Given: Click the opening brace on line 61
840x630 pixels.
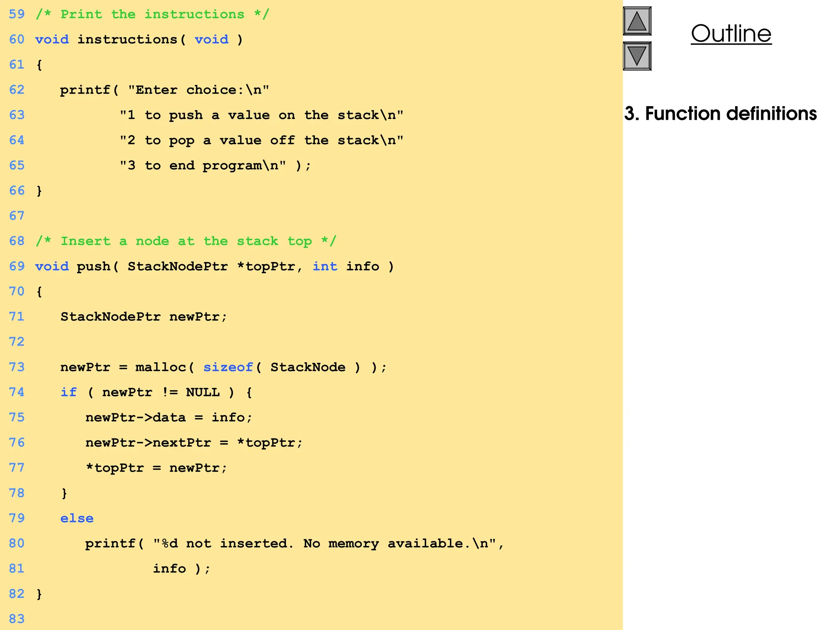Looking at the screenshot, I should point(39,65).
